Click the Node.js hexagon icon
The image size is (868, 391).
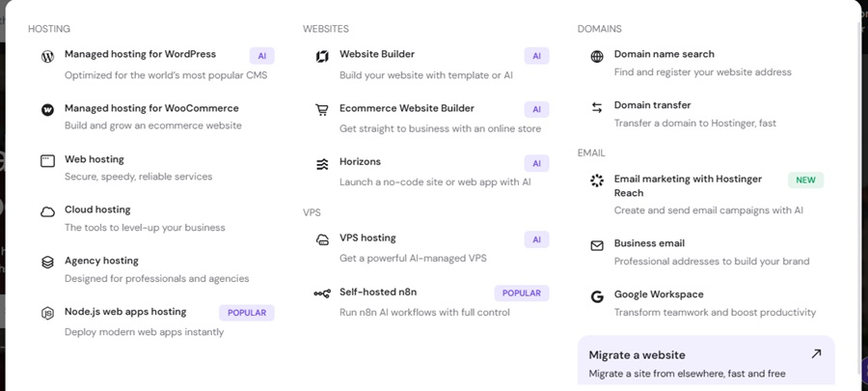click(47, 314)
